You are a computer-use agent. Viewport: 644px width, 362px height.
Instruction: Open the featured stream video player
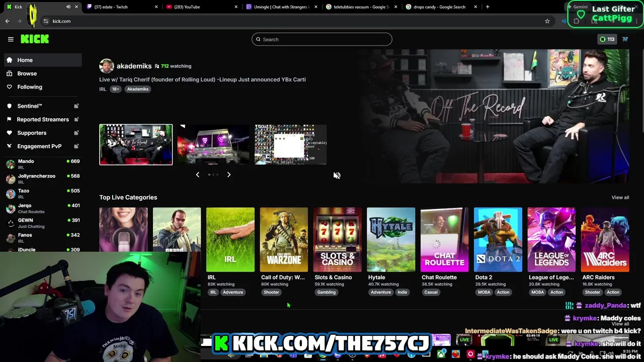[x=493, y=116]
